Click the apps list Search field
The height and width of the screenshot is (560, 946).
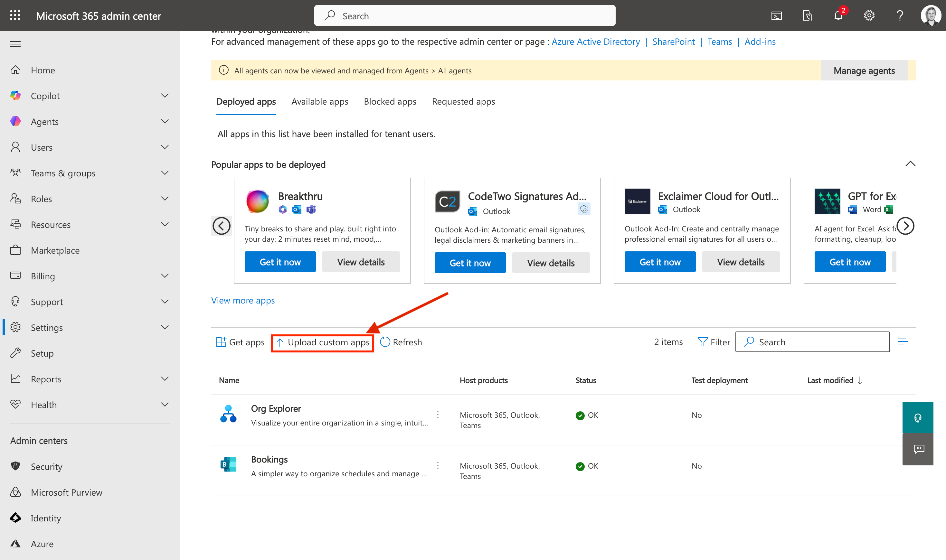pyautogui.click(x=812, y=342)
